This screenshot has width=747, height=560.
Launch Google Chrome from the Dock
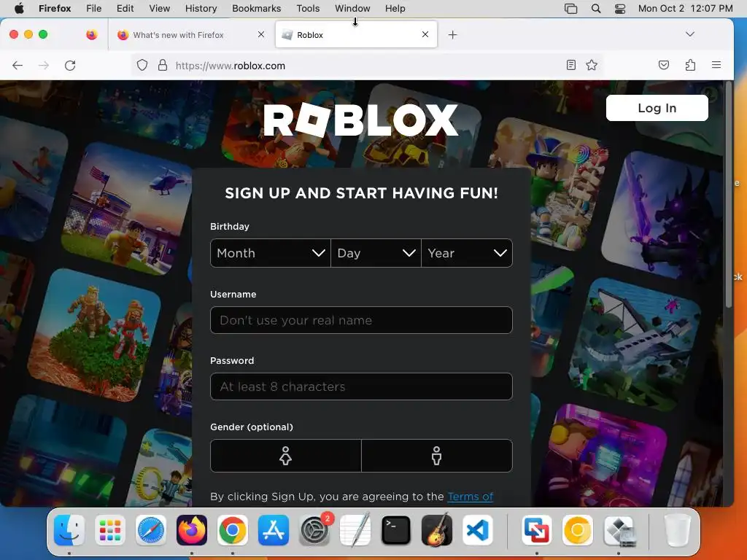coord(233,530)
